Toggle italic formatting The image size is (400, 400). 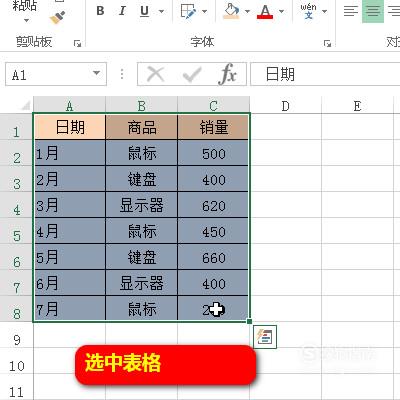[122, 11]
